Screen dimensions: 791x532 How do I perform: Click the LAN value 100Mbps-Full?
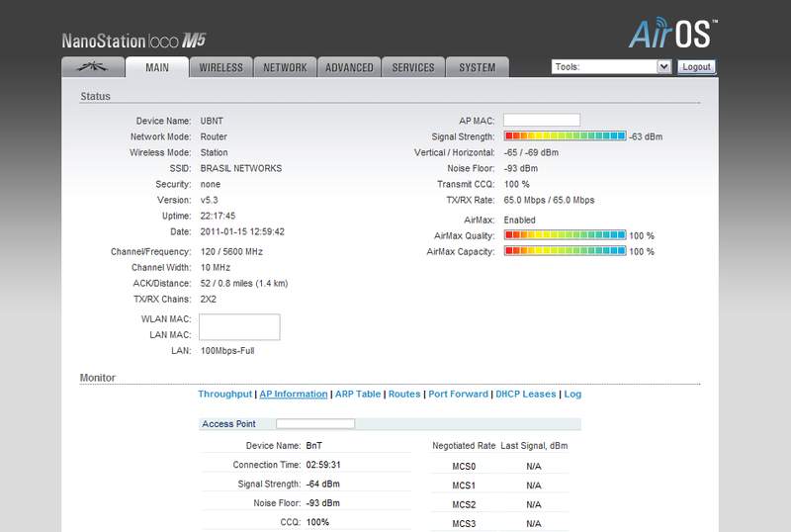pos(227,350)
